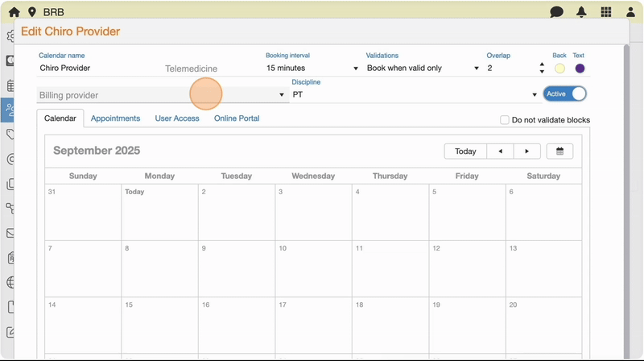Open the notifications bell

pyautogui.click(x=581, y=12)
